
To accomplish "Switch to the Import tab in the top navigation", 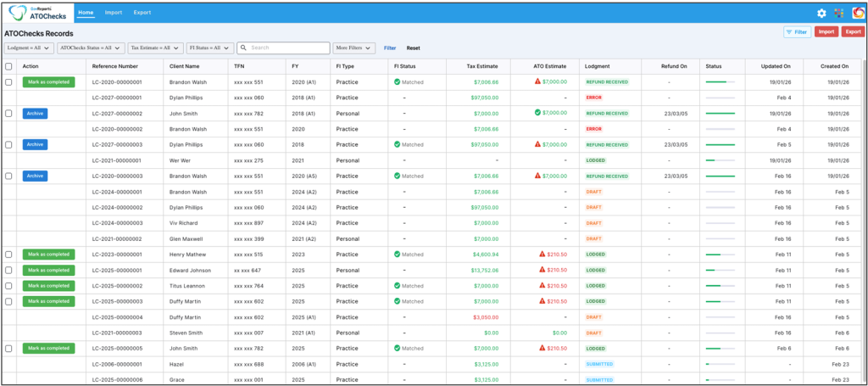I will [x=114, y=13].
